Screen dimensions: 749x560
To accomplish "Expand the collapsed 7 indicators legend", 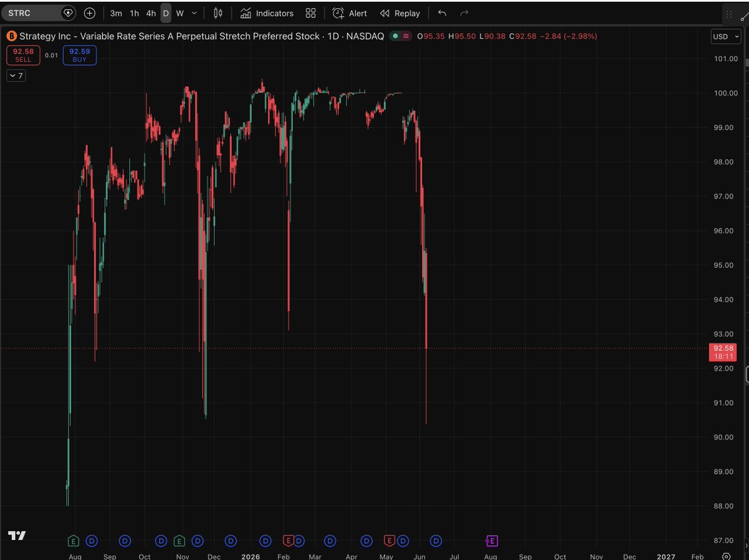I will (x=16, y=76).
